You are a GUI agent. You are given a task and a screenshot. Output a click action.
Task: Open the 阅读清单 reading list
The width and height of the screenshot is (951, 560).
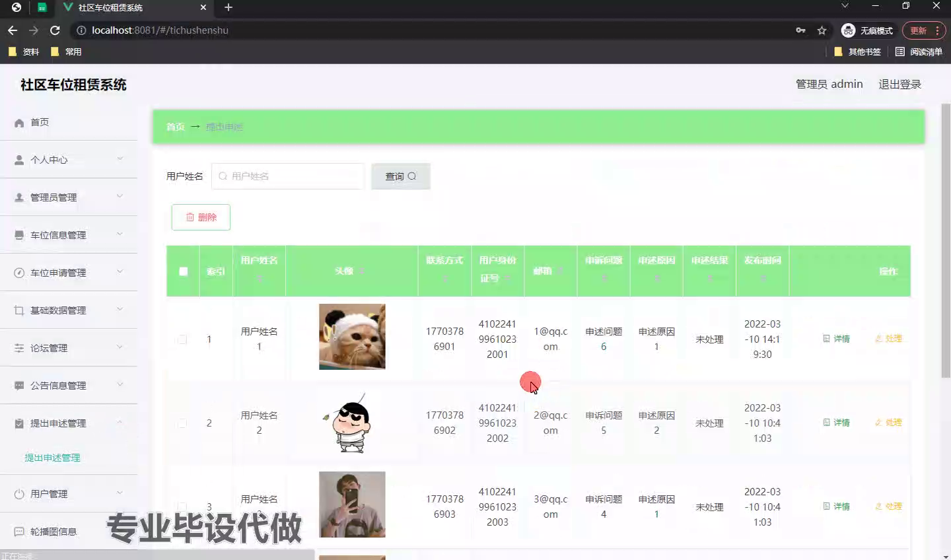(919, 52)
